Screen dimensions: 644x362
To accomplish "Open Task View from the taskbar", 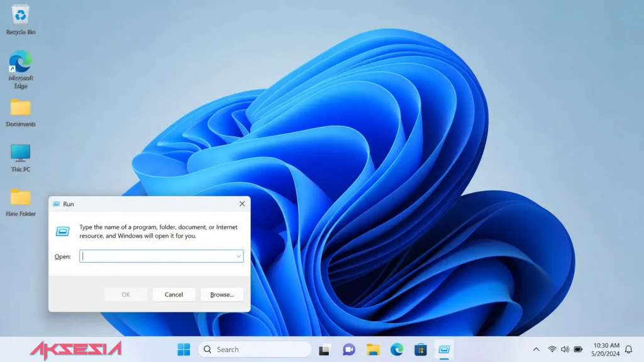I will click(x=325, y=349).
